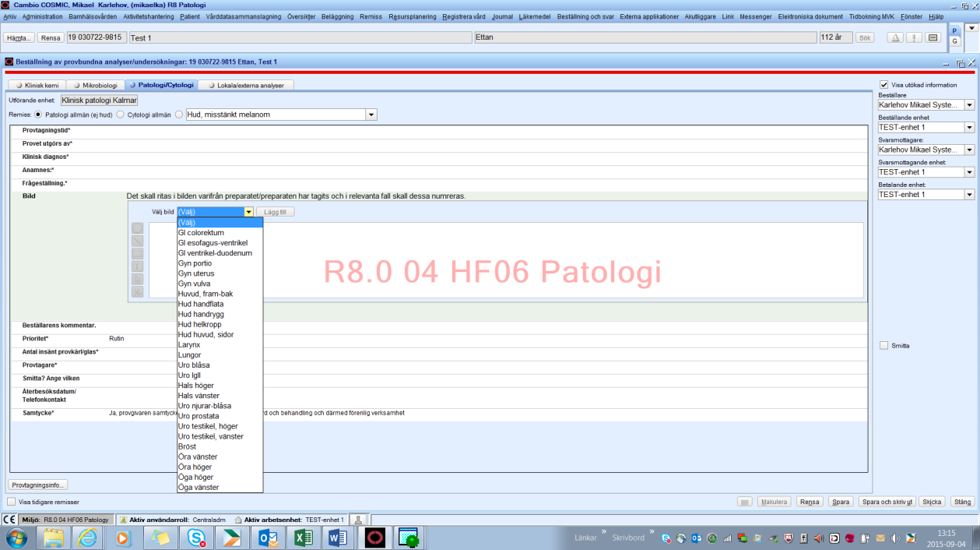Check the Smitta checkbox
980x550 pixels.
click(x=883, y=346)
